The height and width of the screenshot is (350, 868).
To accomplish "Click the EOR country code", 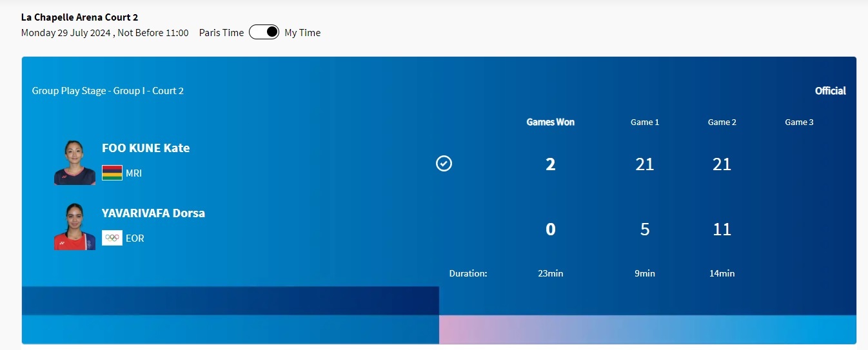I will pyautogui.click(x=135, y=238).
